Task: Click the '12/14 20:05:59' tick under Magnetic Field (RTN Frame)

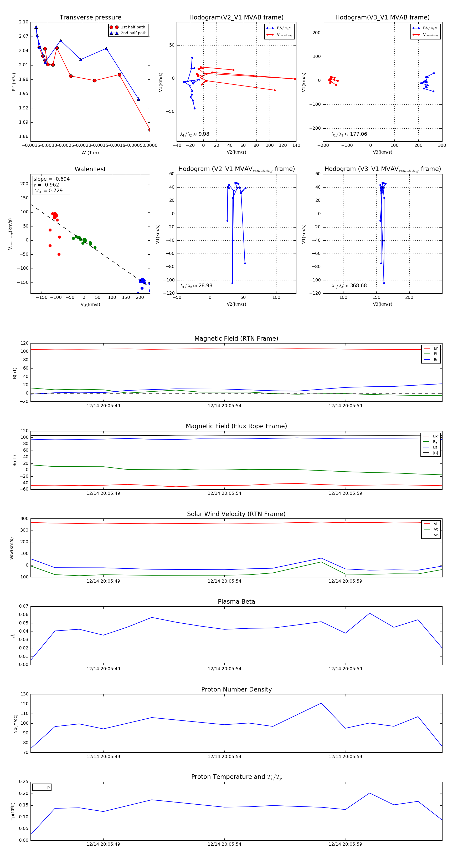Action: pos(345,406)
